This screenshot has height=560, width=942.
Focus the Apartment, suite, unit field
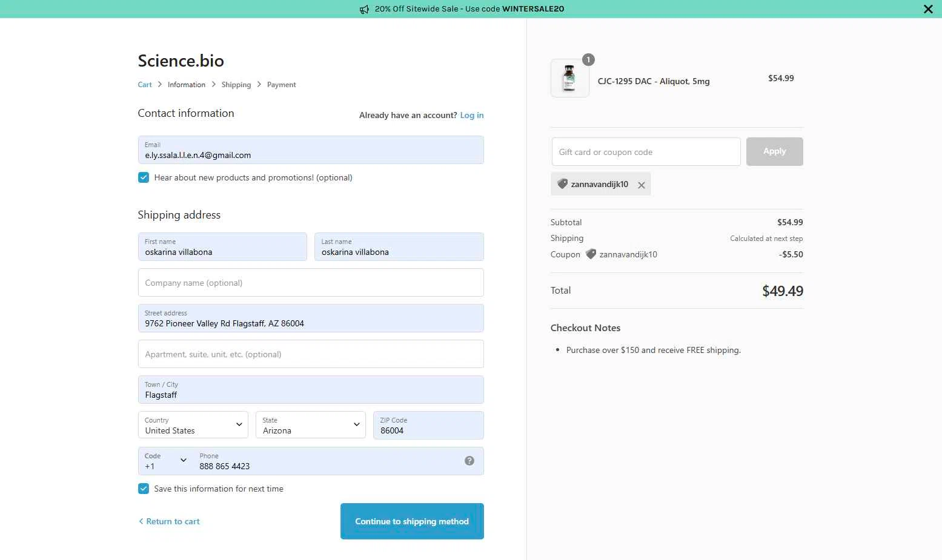311,354
